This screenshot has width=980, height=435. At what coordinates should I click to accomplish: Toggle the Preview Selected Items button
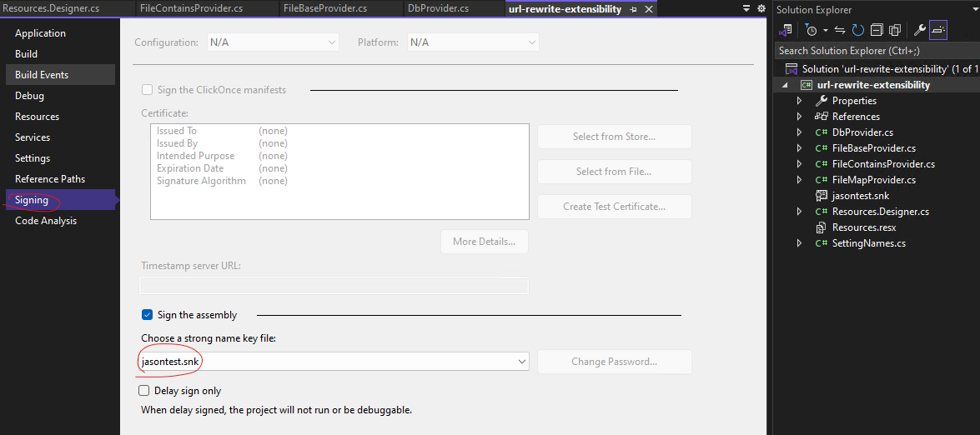click(x=938, y=30)
